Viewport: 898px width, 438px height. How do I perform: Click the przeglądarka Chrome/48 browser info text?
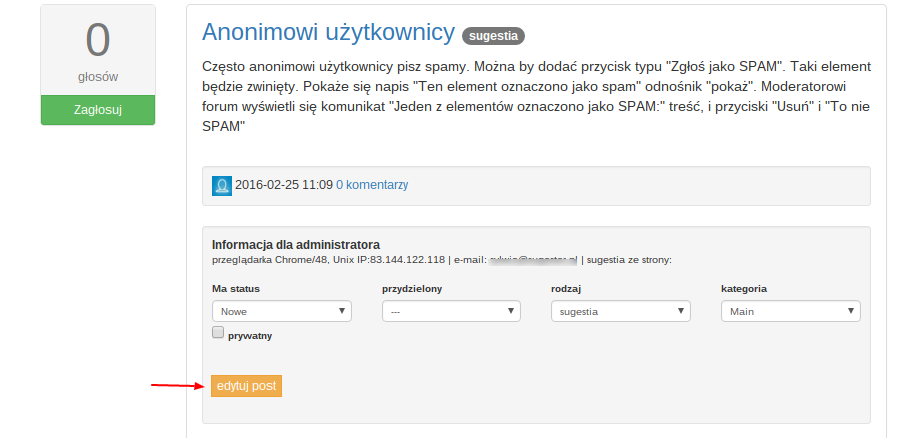point(267,260)
